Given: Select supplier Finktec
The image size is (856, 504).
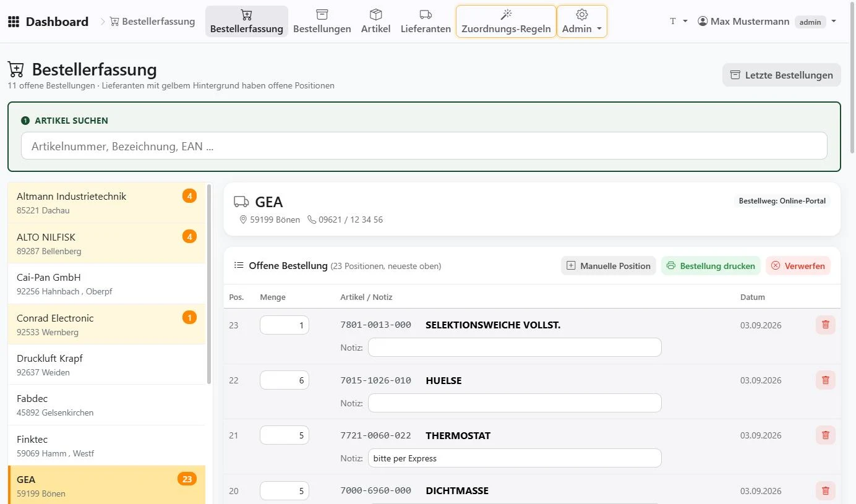Looking at the screenshot, I should tap(106, 446).
